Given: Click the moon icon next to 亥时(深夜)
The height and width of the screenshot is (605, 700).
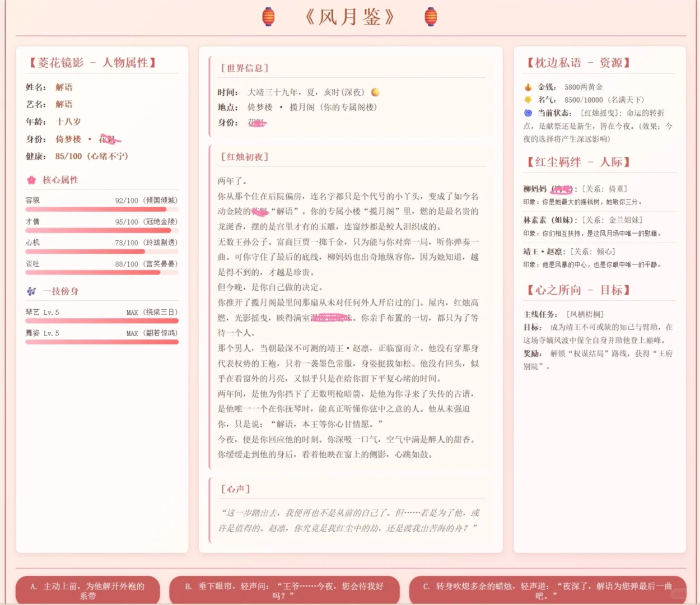Looking at the screenshot, I should point(375,92).
